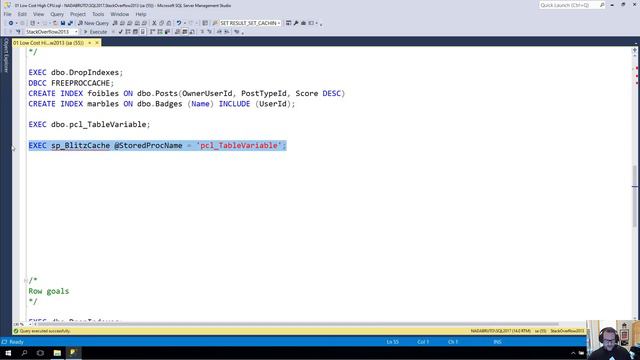This screenshot has height=360, width=640.
Task: Open the File menu
Action: (8, 14)
